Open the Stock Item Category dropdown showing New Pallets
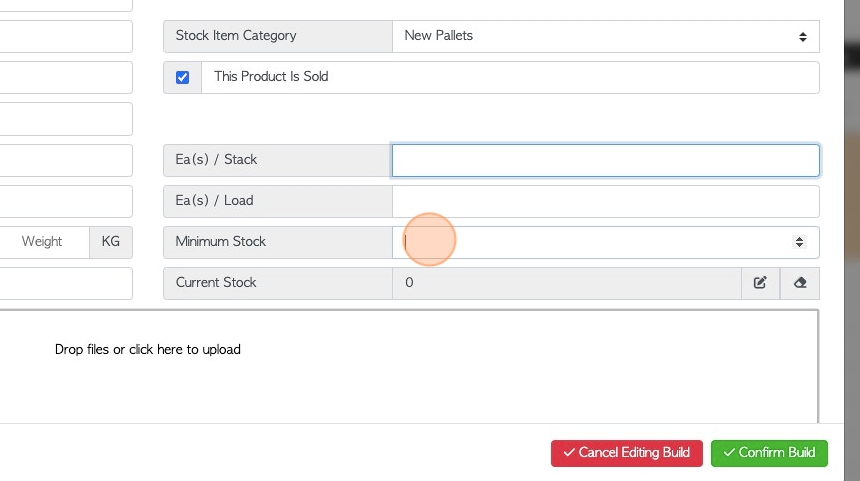The height and width of the screenshot is (481, 860). [606, 36]
